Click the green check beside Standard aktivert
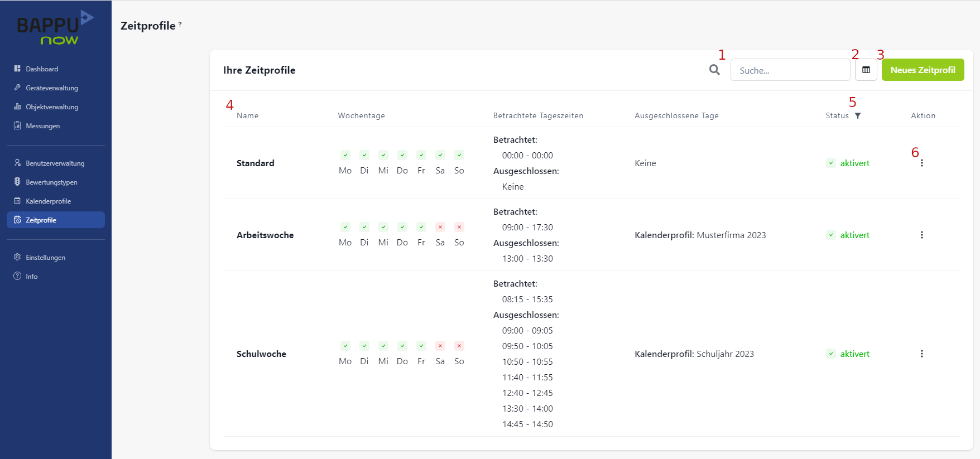 pos(831,163)
